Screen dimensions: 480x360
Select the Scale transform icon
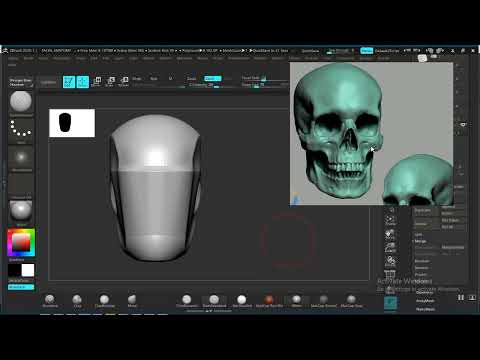tap(110, 82)
